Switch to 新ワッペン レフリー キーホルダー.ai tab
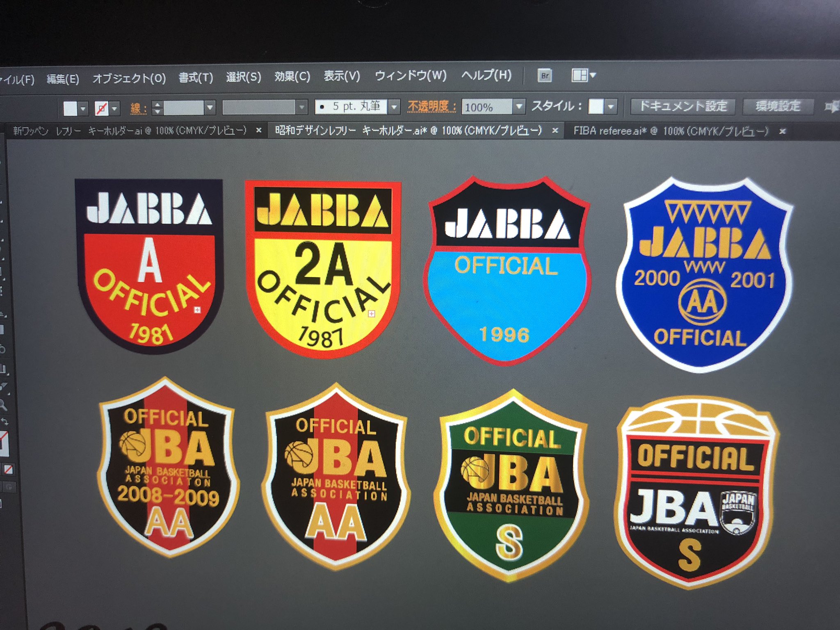This screenshot has width=840, height=630. coord(130,131)
